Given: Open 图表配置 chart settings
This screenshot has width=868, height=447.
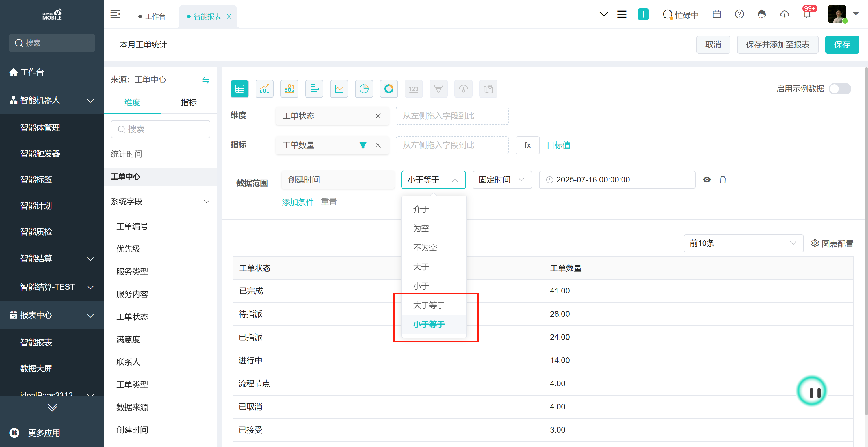Looking at the screenshot, I should point(832,243).
